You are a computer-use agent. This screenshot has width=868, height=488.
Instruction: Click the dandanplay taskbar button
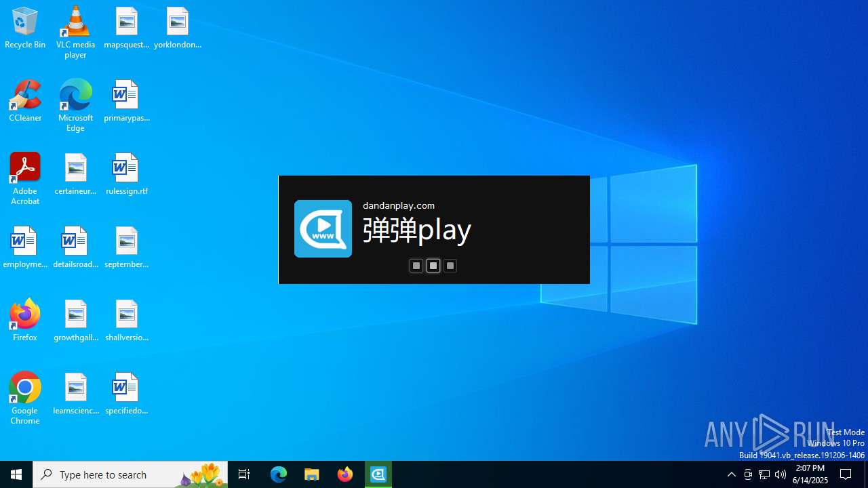pos(378,474)
